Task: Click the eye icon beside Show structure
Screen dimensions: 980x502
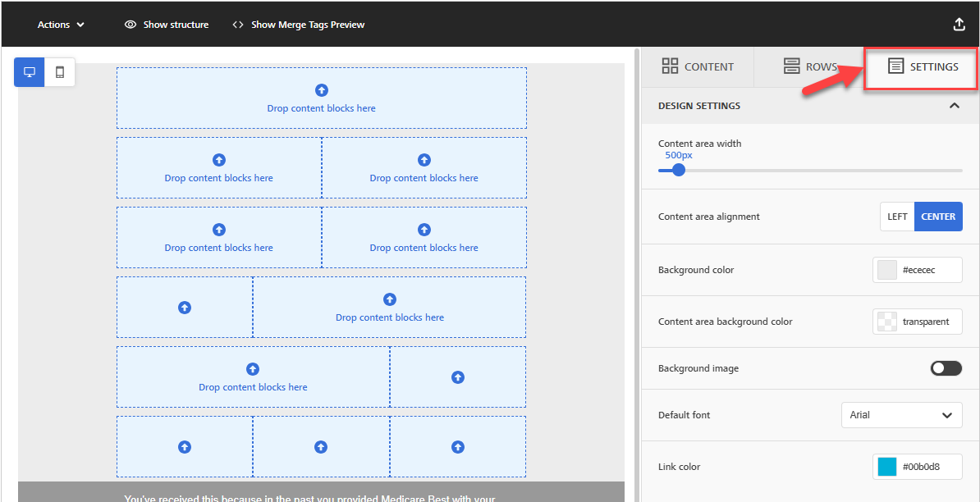Action: click(131, 24)
